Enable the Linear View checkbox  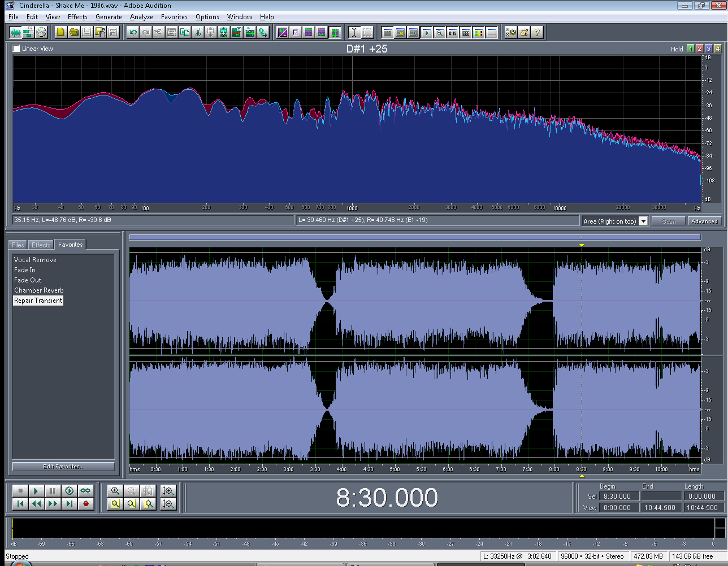pos(16,49)
